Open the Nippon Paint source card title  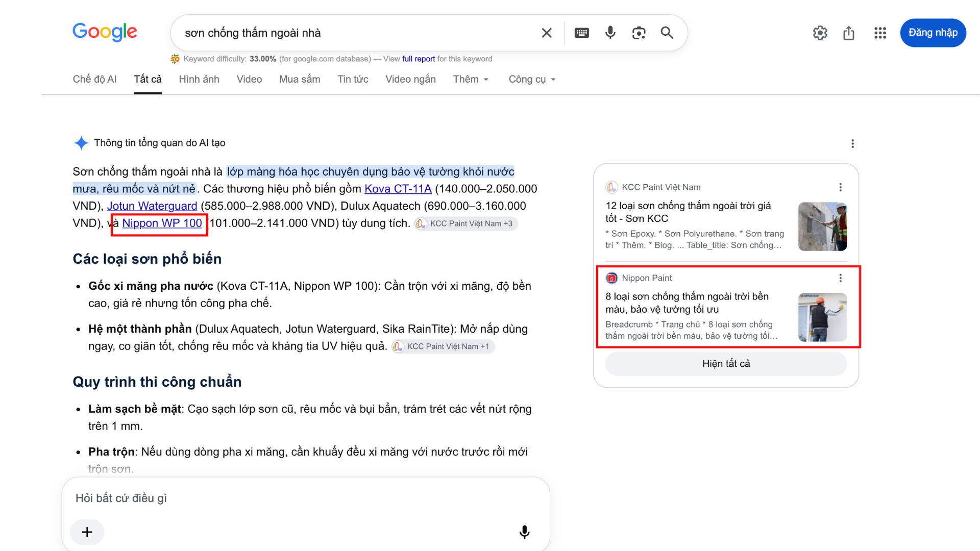tap(687, 303)
